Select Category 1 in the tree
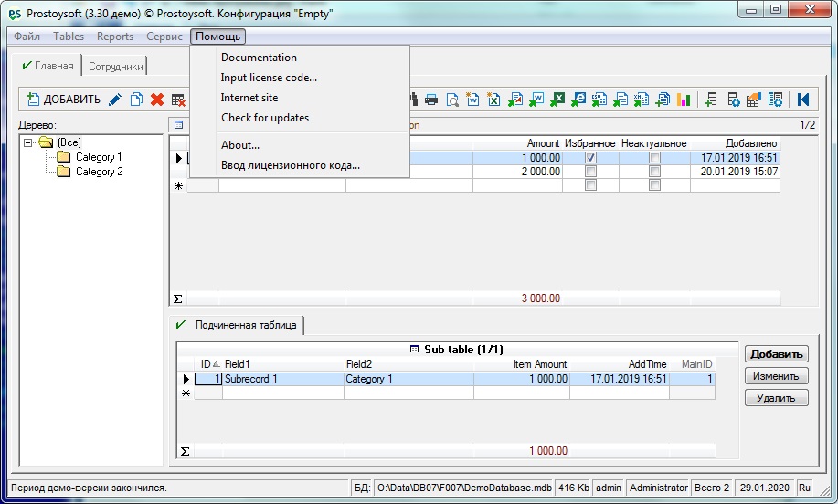The width and height of the screenshot is (838, 504). pyautogui.click(x=98, y=157)
